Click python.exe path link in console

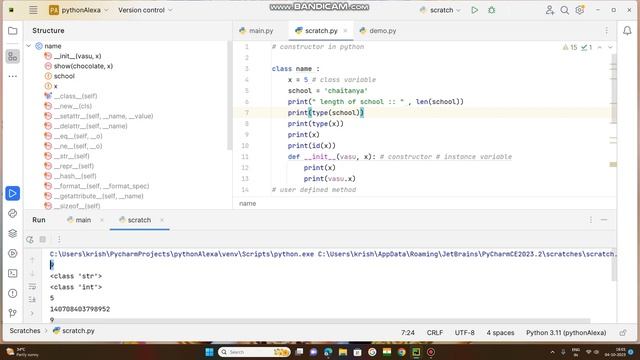(x=182, y=254)
